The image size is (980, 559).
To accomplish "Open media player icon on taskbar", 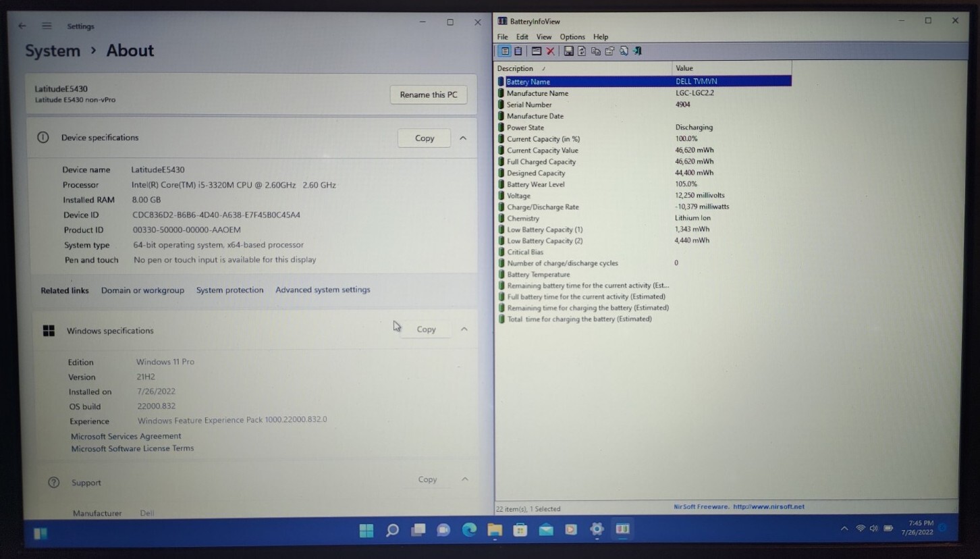I will (571, 530).
